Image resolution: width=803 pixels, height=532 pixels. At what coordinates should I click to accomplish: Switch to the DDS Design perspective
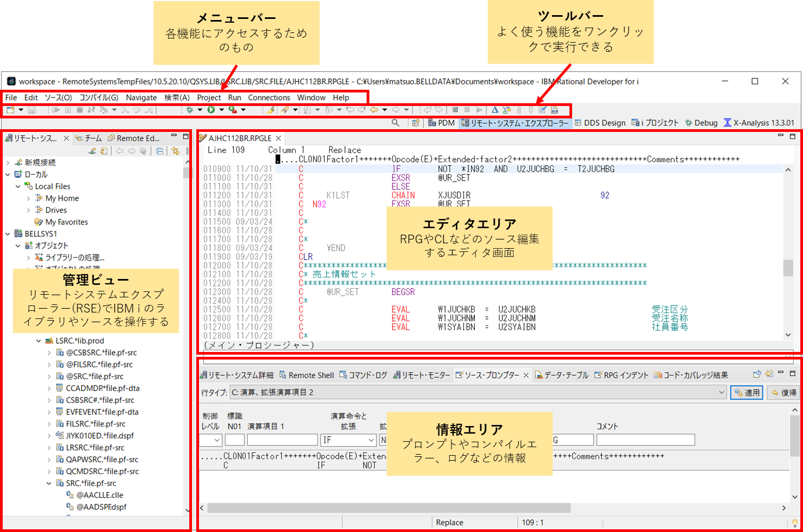point(600,123)
